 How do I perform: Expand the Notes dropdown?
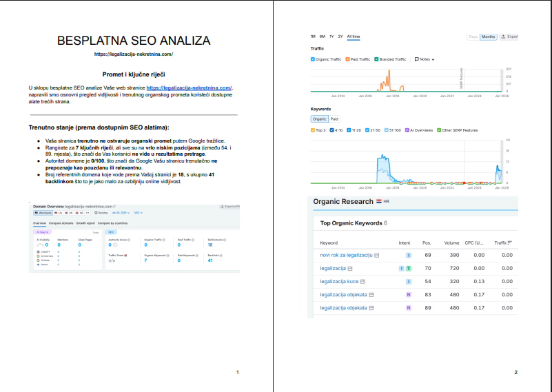click(433, 59)
